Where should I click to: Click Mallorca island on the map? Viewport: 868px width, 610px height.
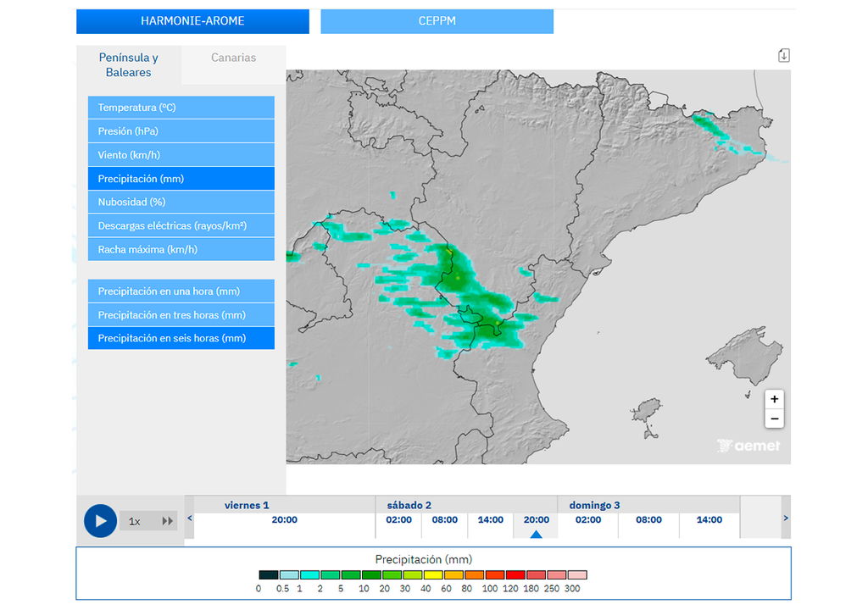(x=748, y=355)
